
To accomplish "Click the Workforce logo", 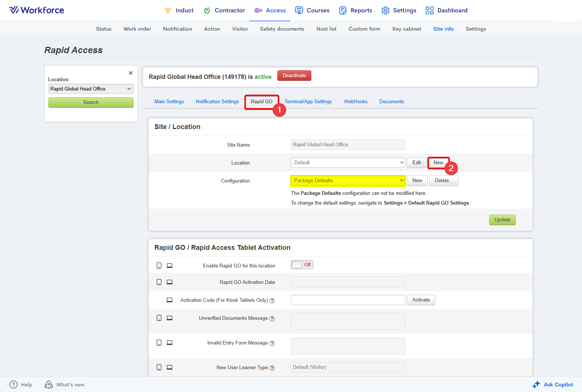I will coord(37,10).
